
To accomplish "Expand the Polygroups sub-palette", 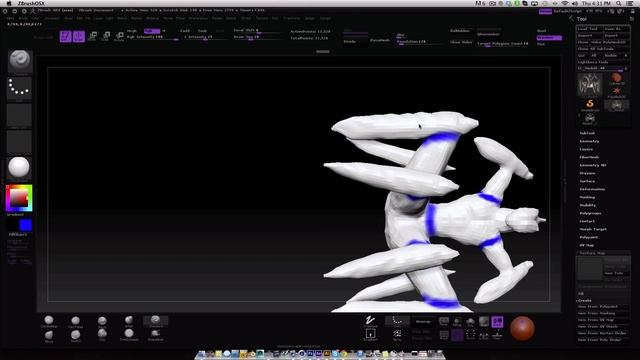I will pyautogui.click(x=590, y=213).
